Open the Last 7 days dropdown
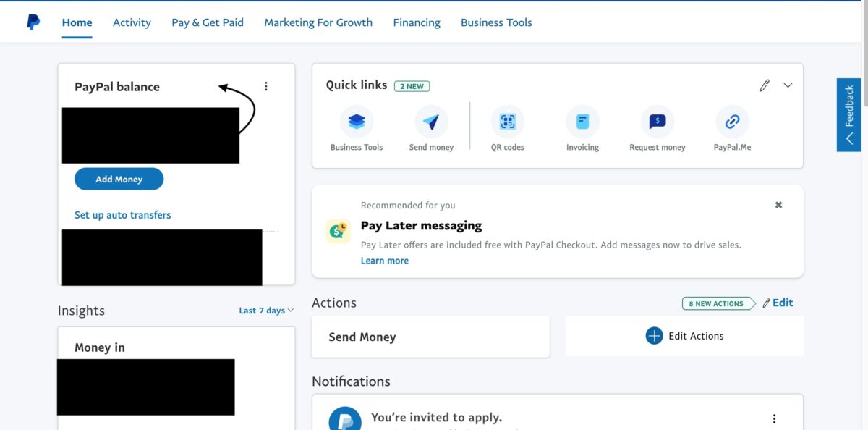The height and width of the screenshot is (430, 868). [266, 311]
